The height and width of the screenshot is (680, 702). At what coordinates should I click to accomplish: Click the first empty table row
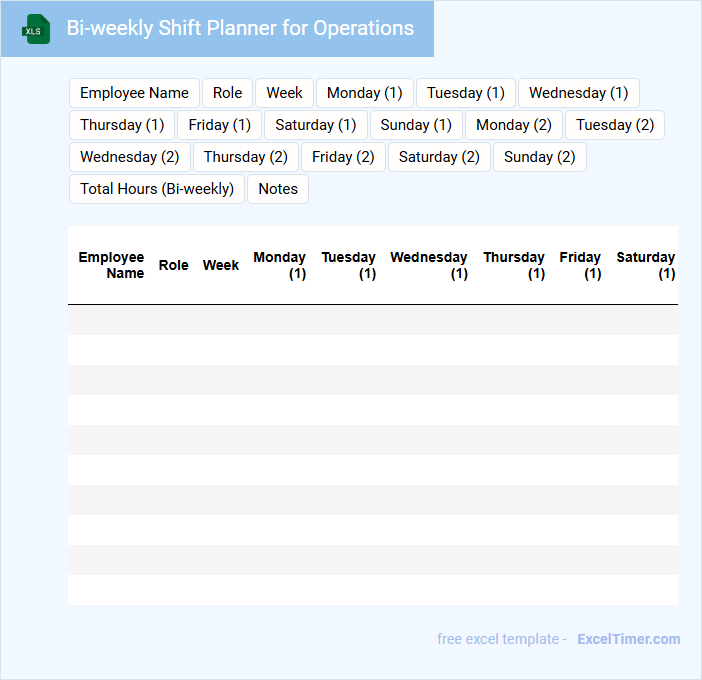(x=372, y=320)
